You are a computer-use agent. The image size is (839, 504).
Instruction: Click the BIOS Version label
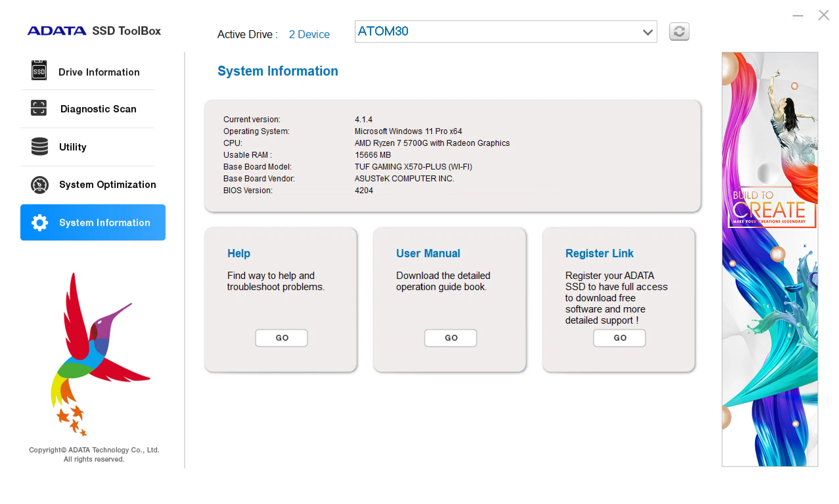pos(248,191)
